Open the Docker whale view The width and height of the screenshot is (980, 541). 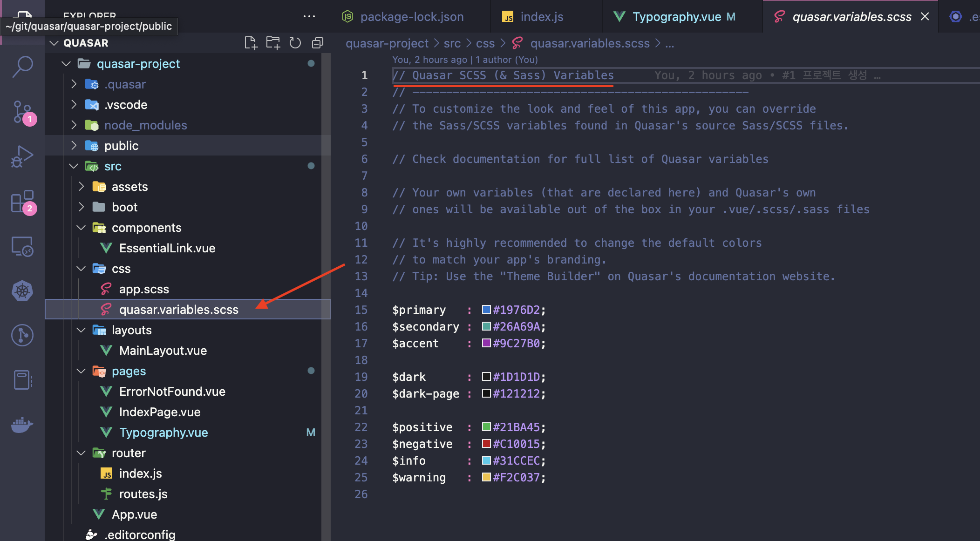point(22,425)
